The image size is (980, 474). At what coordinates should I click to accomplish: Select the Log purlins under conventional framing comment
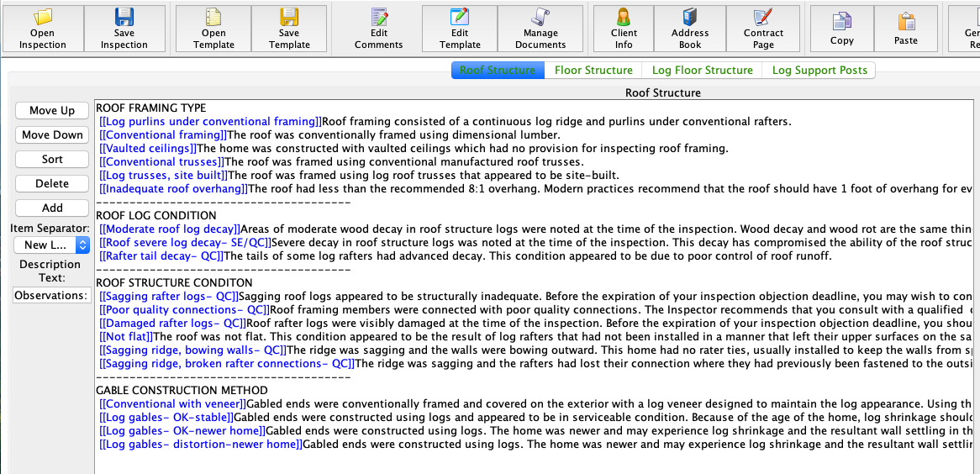click(x=211, y=121)
